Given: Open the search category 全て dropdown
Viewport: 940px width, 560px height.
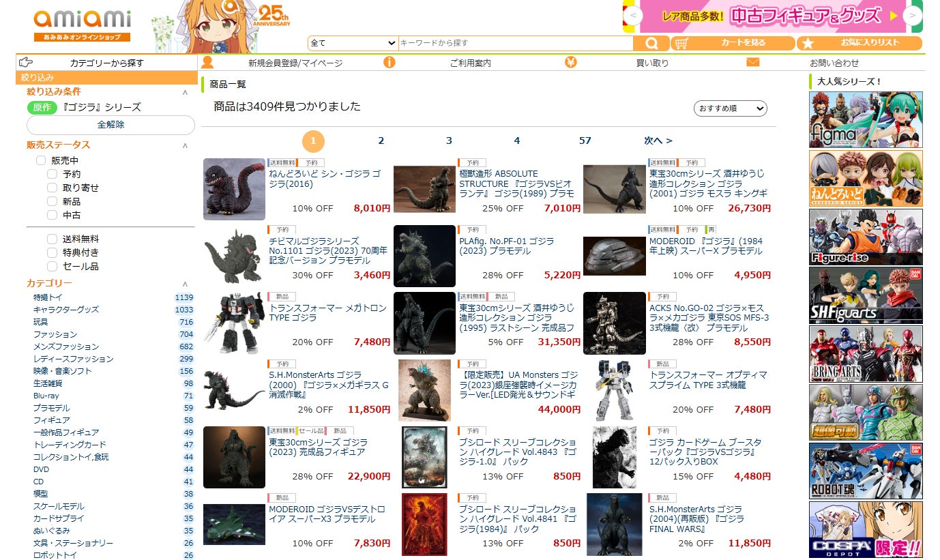Looking at the screenshot, I should coord(353,43).
